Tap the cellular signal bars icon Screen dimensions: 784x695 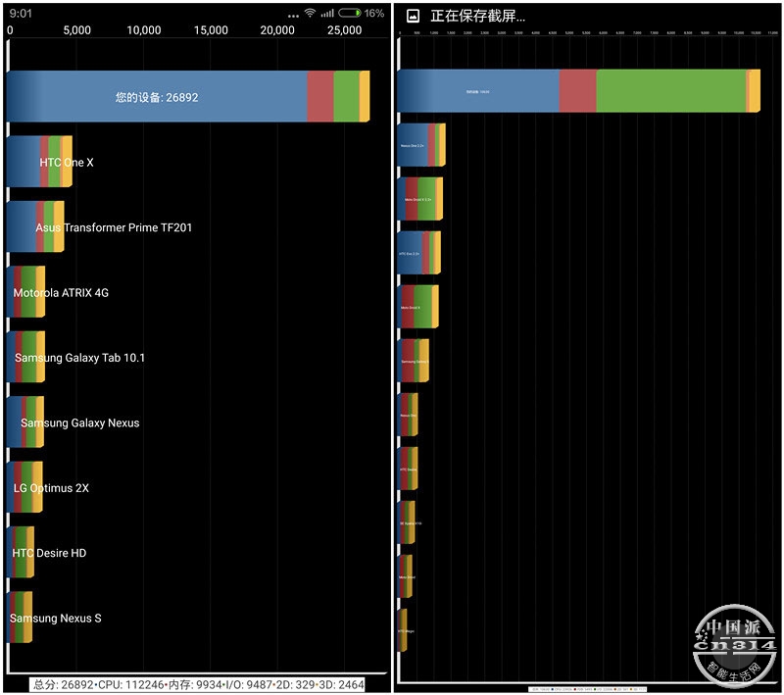coord(327,13)
